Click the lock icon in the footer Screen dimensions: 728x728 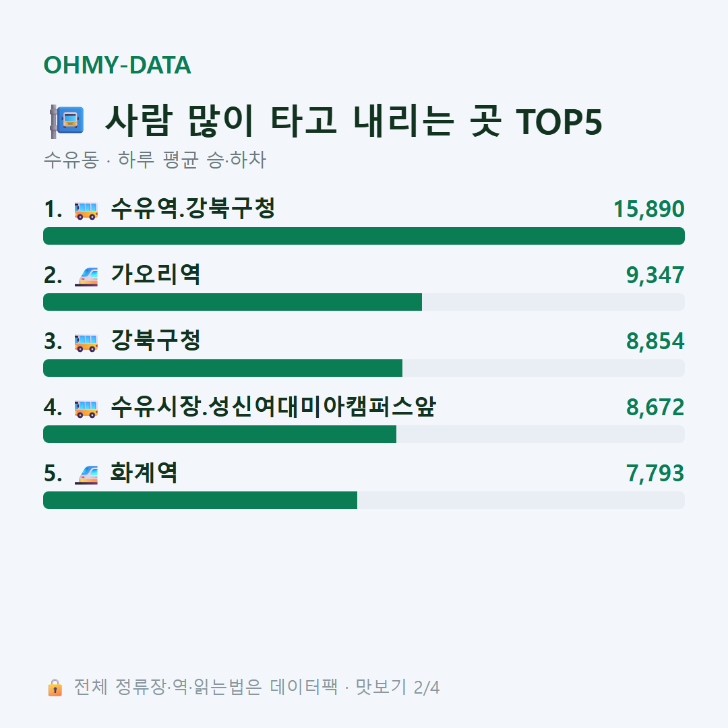55,687
